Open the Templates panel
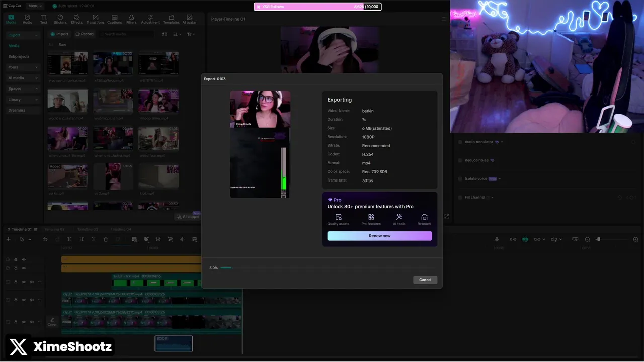644x362 pixels. [171, 19]
